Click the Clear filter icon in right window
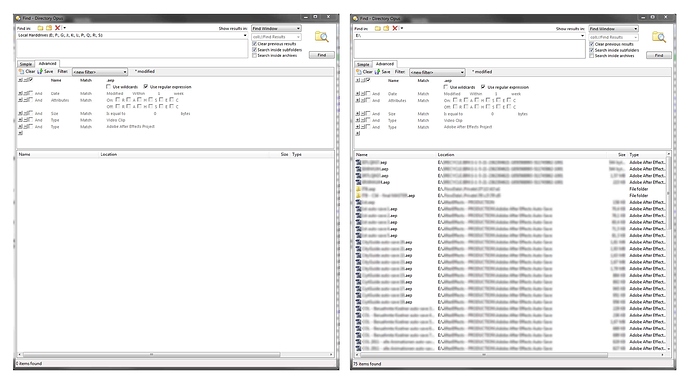Image resolution: width=690 pixels, height=385 pixels. click(x=364, y=72)
